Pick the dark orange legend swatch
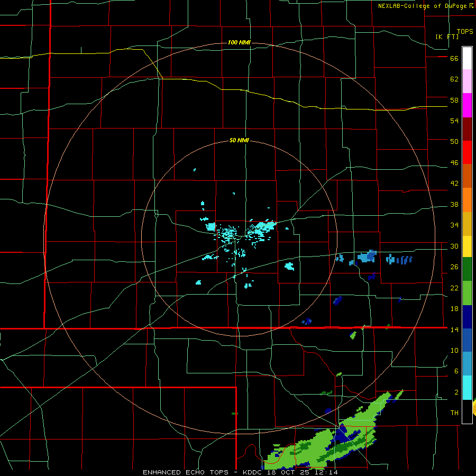Viewport: 476px width, 476px height. point(467,176)
